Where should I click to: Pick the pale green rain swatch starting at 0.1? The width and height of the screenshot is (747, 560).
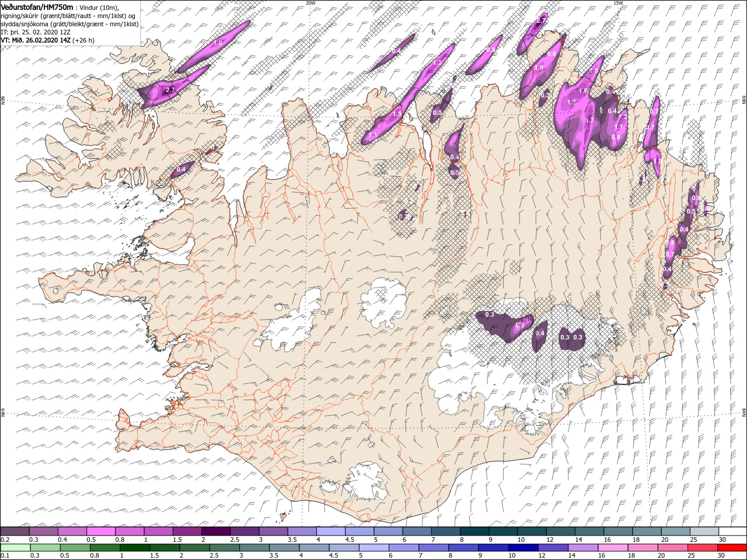(x=15, y=548)
